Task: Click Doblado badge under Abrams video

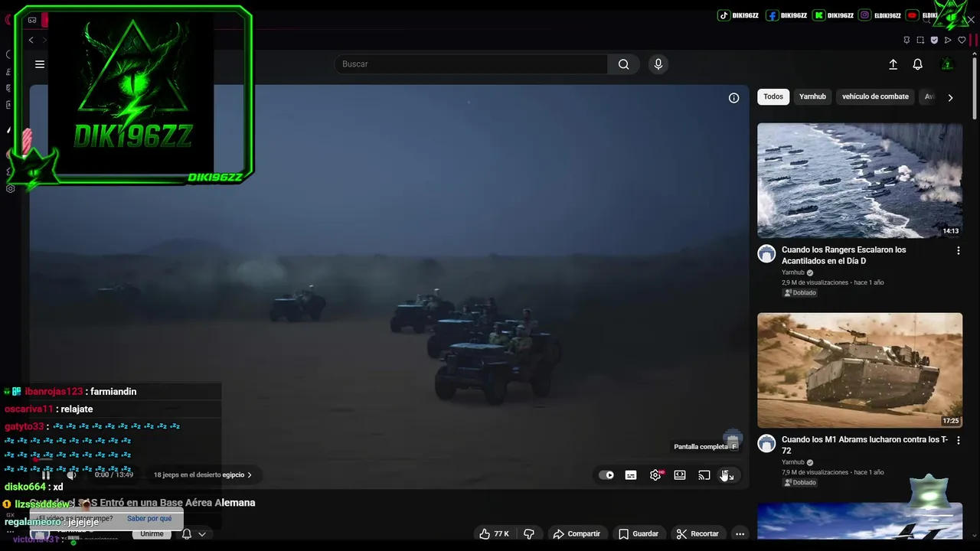Action: point(800,482)
